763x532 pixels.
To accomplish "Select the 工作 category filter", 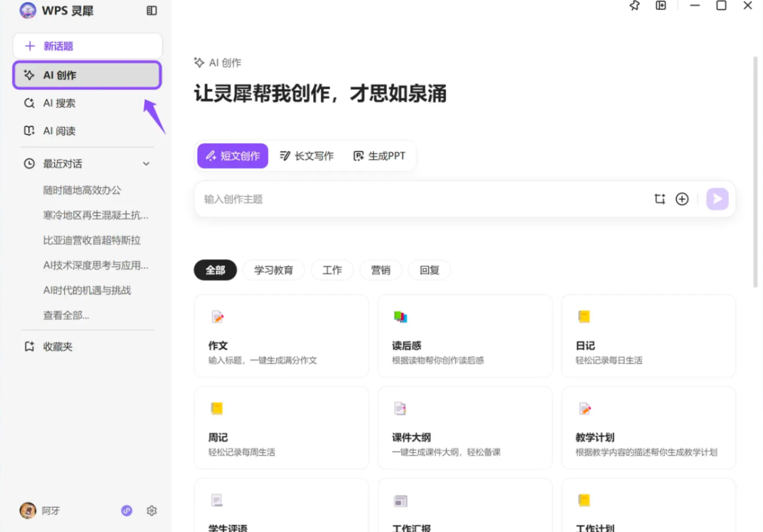I will (332, 270).
